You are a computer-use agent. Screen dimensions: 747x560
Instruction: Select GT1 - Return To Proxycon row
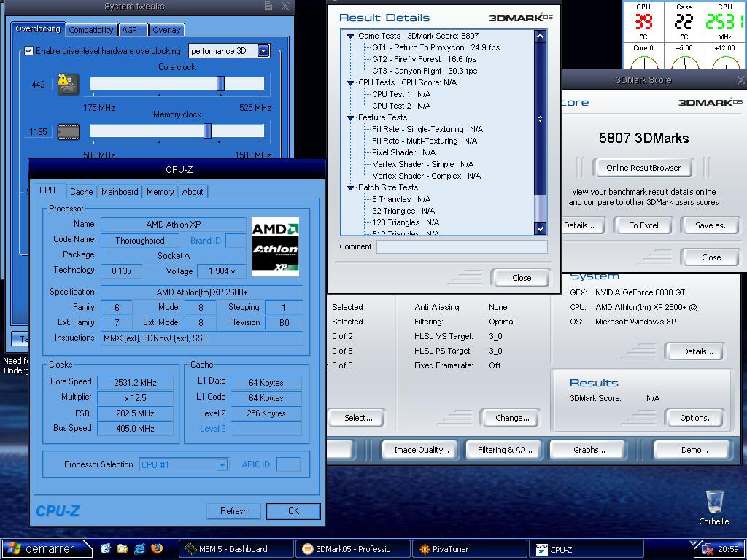point(436,47)
